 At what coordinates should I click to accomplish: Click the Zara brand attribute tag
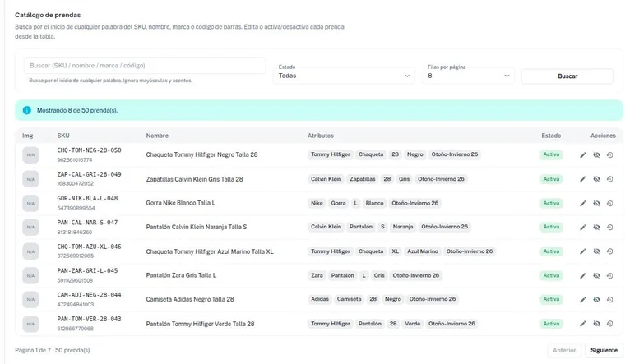pos(317,275)
